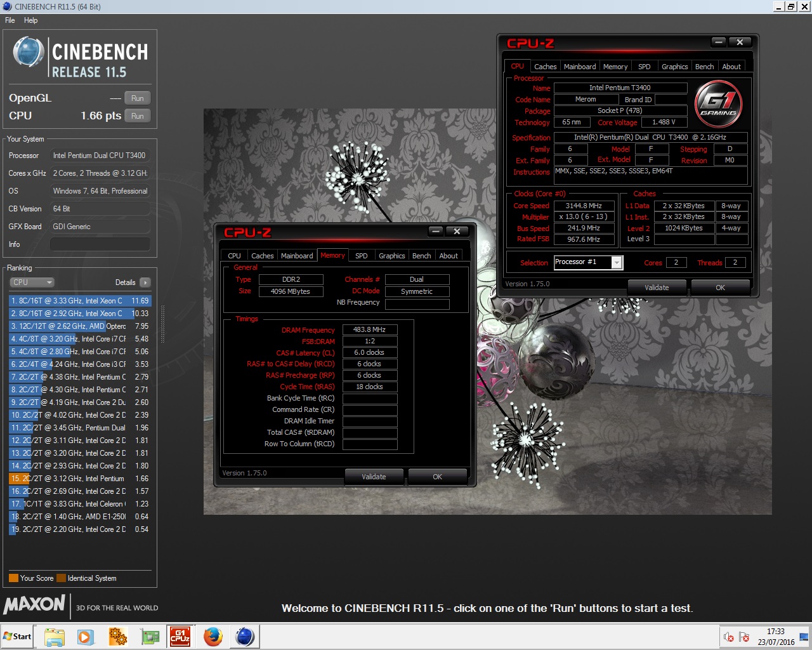This screenshot has width=812, height=650.
Task: Open Caches tab in top-right CPU-Z window
Action: tap(545, 67)
